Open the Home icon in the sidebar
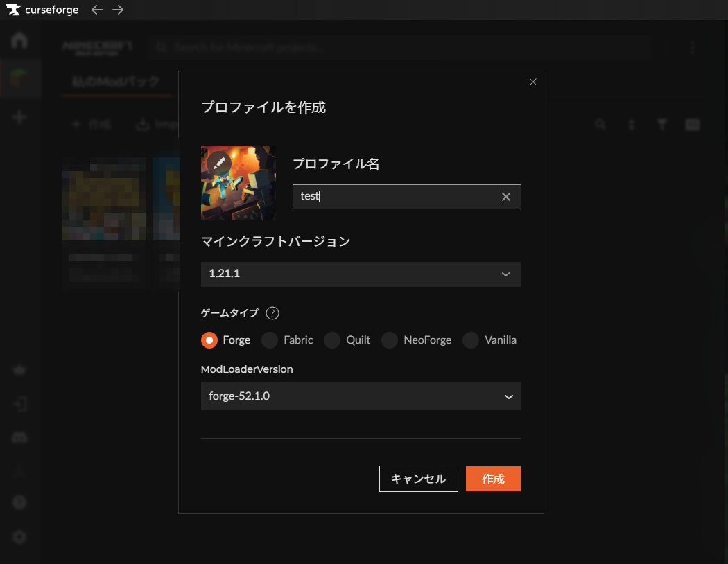 point(19,40)
